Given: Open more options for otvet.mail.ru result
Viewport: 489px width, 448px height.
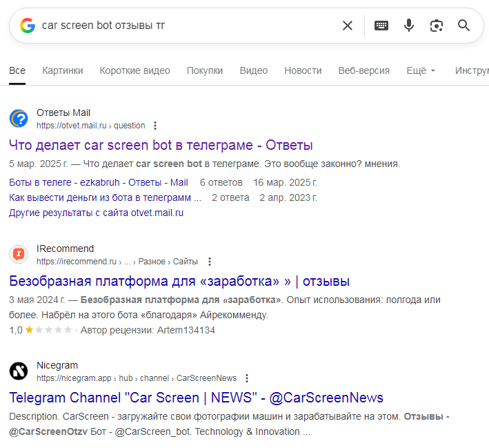Looking at the screenshot, I should click(155, 126).
